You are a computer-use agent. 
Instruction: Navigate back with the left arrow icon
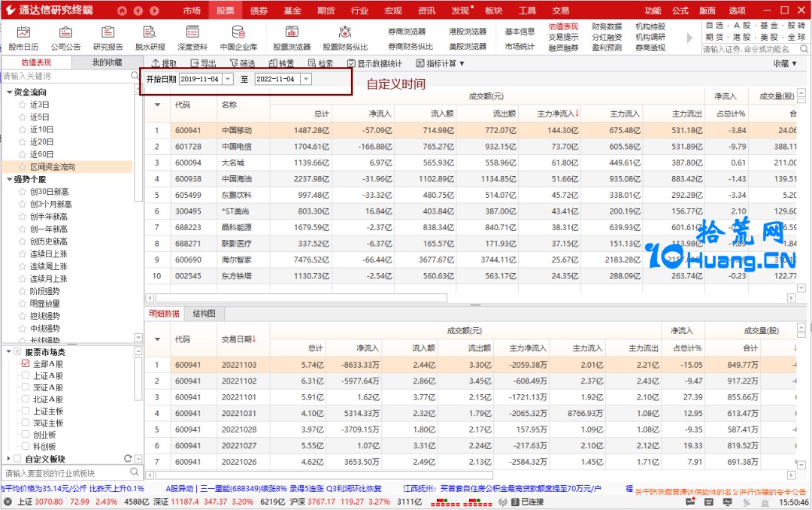[138, 11]
